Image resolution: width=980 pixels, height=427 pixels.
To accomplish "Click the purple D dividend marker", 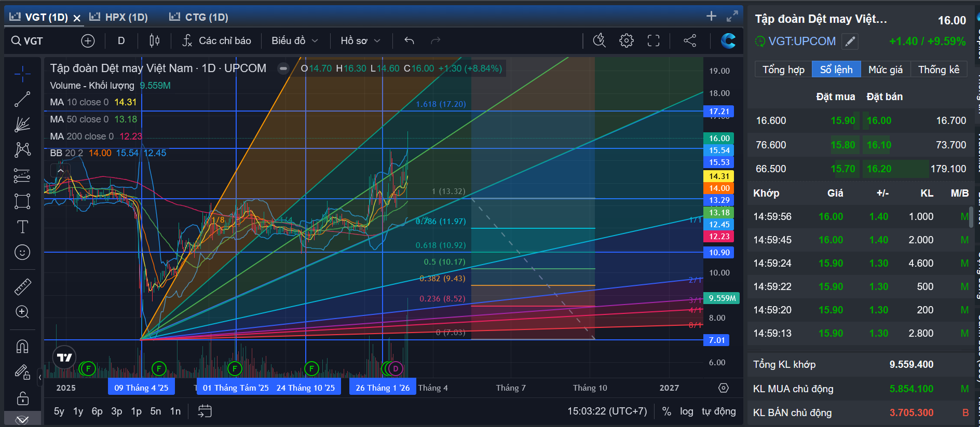I will (x=396, y=368).
